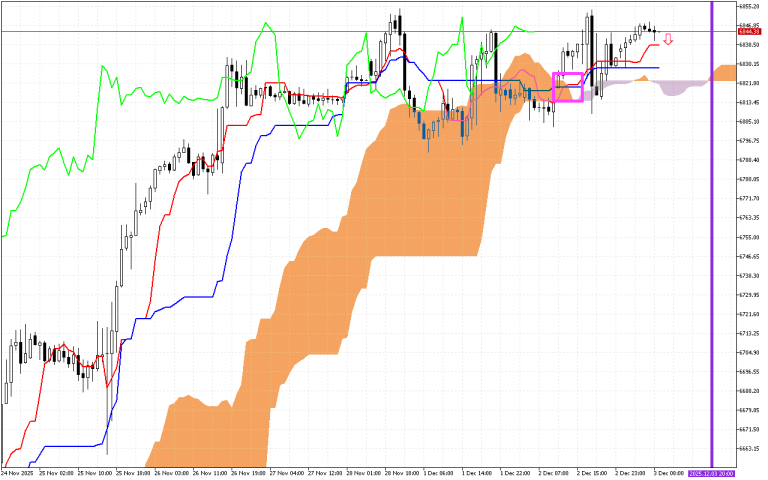Click the 6805.10 price scale label

[749, 121]
